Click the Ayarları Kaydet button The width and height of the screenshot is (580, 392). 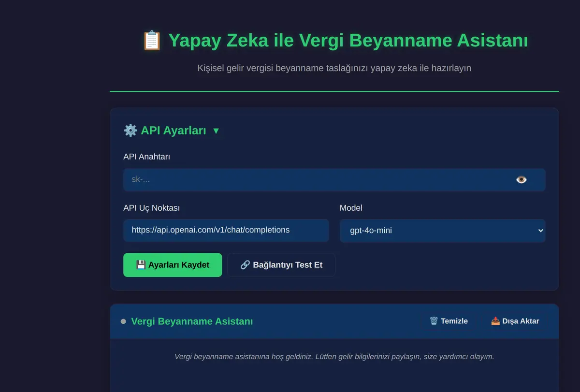point(173,265)
